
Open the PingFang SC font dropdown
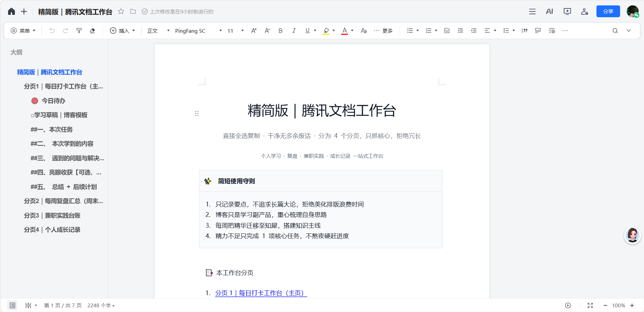[x=198, y=31]
